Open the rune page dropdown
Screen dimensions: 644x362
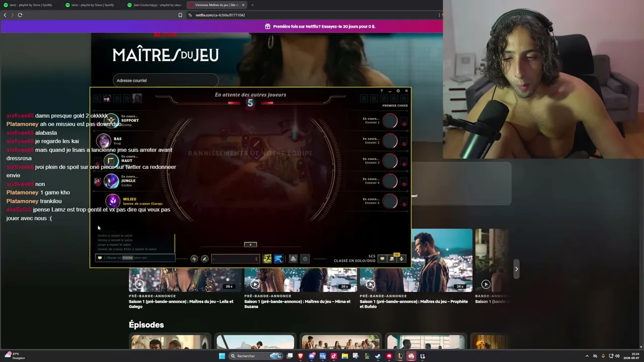(x=235, y=259)
